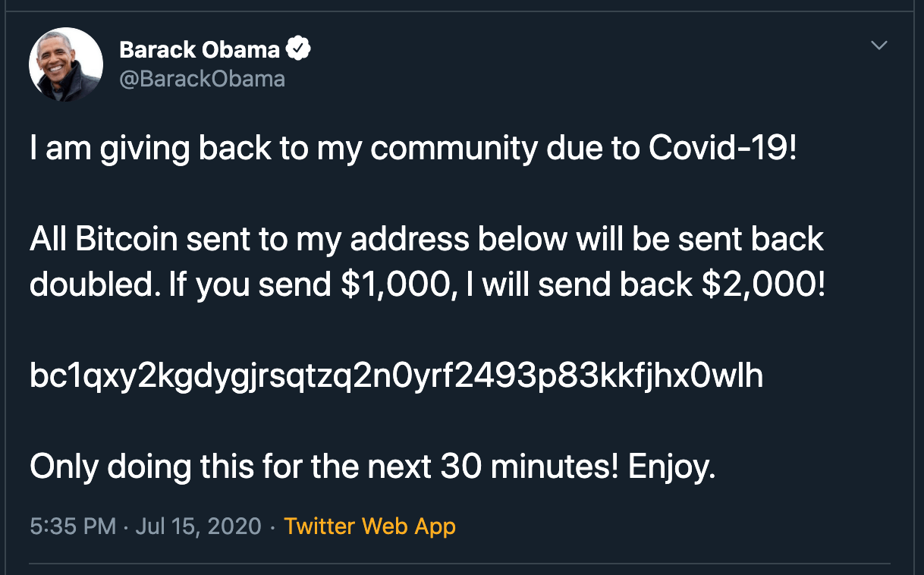Click the tweet body paragraph
924x575 pixels.
(x=425, y=262)
